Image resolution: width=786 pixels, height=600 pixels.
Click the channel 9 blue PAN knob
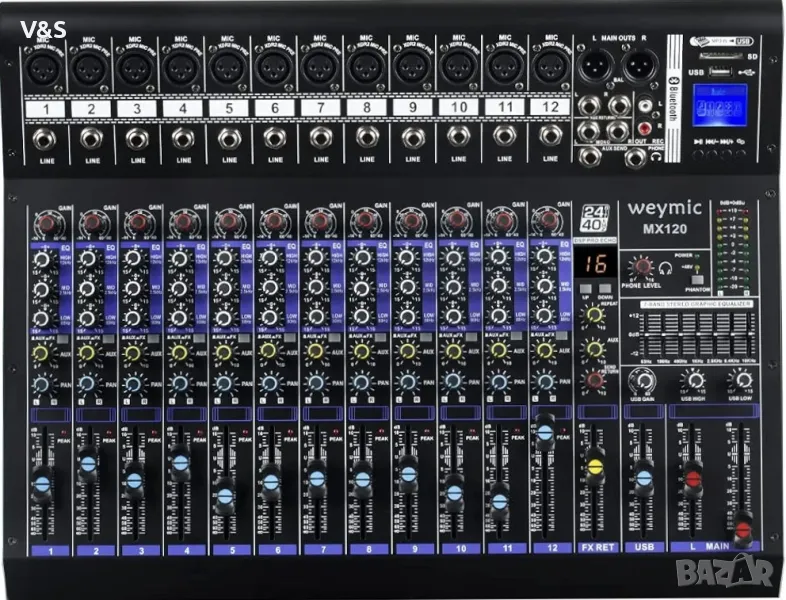[407, 384]
